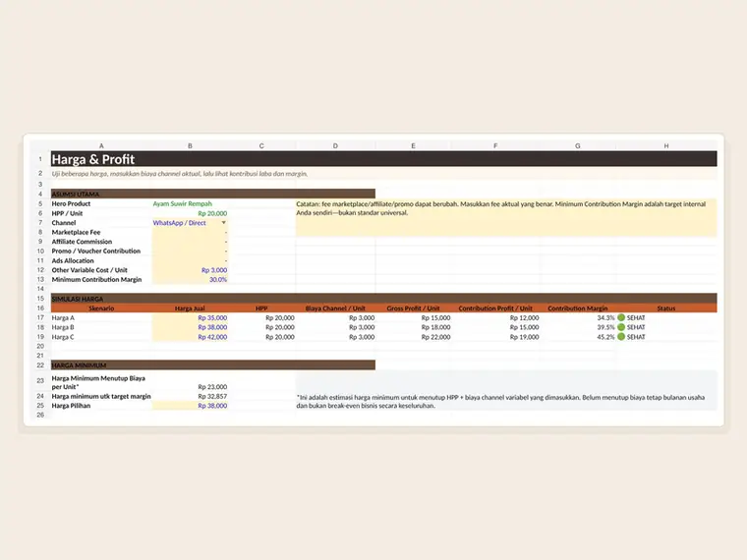Click the Promo / Voucher Contribution input cell
The height and width of the screenshot is (560, 747).
click(x=190, y=251)
